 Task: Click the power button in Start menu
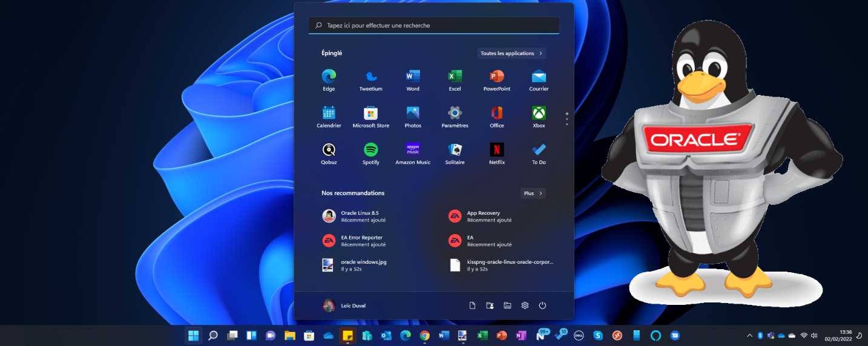542,305
